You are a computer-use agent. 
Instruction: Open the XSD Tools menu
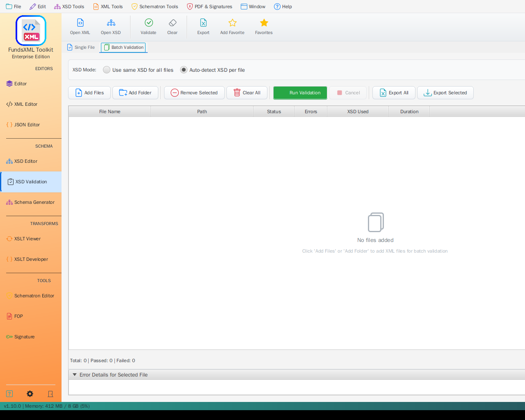click(69, 7)
